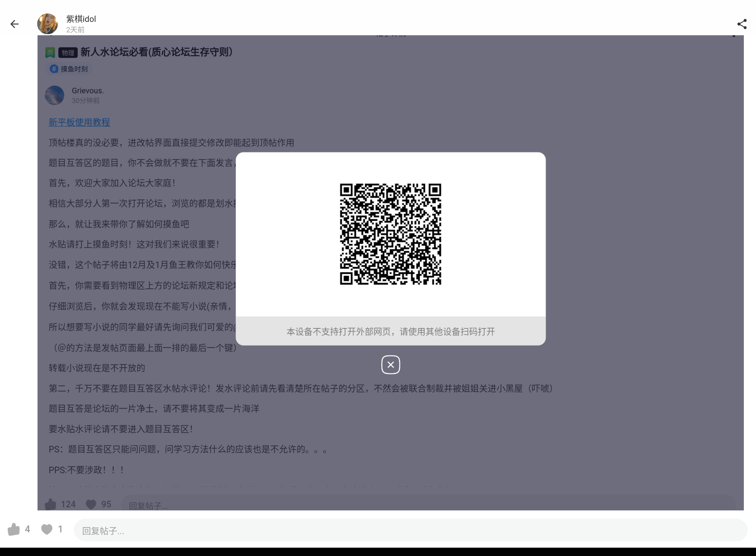Tap the embedded post's 124 thumbs-up icon
This screenshot has width=756, height=556.
tap(50, 504)
